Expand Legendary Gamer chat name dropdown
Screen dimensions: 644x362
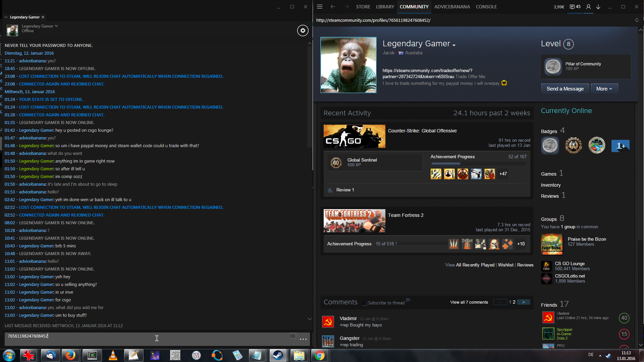point(56,26)
